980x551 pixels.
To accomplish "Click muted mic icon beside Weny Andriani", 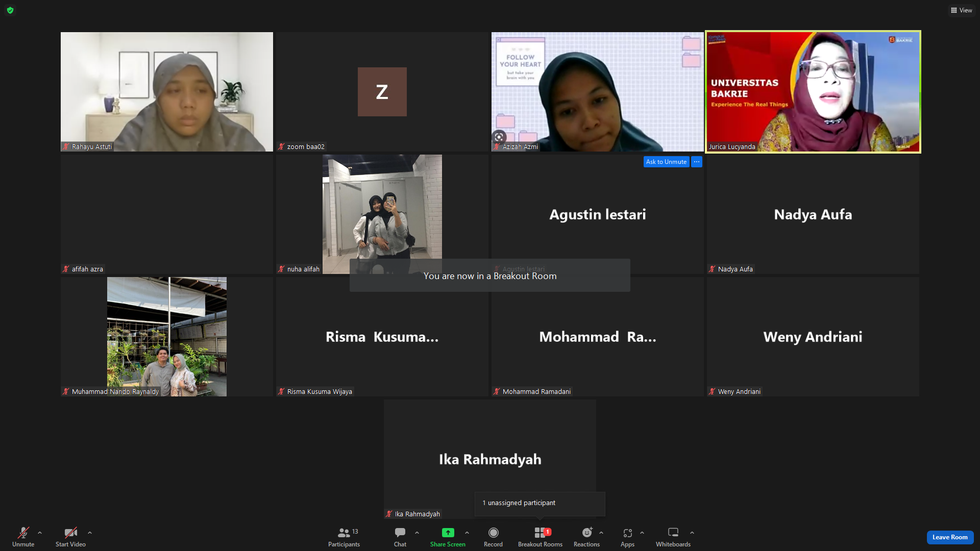I will [712, 392].
